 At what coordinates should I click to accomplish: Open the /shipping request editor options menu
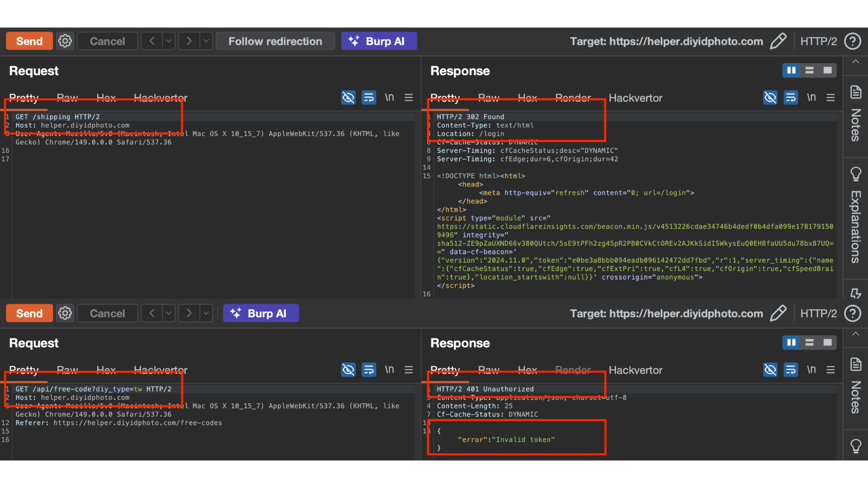409,97
